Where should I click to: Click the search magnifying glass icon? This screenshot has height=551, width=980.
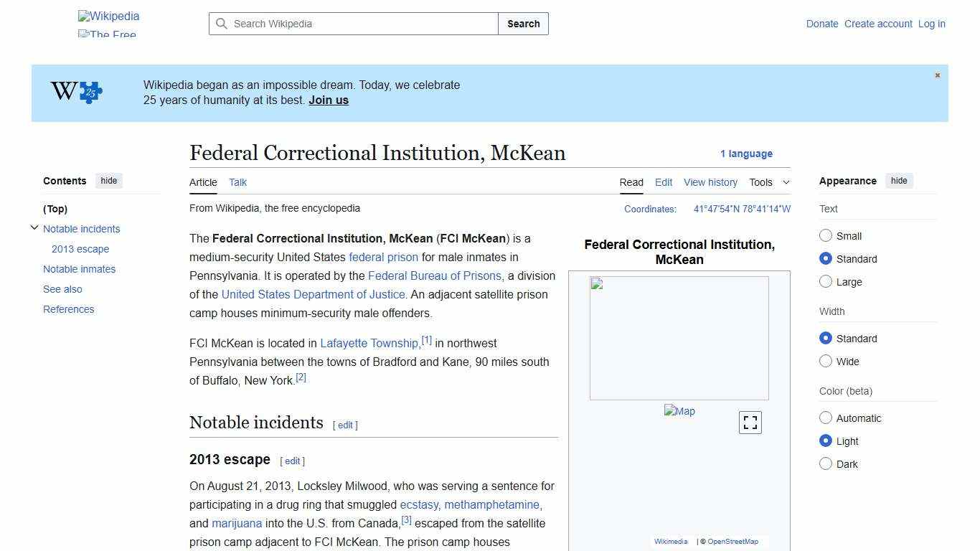point(222,24)
